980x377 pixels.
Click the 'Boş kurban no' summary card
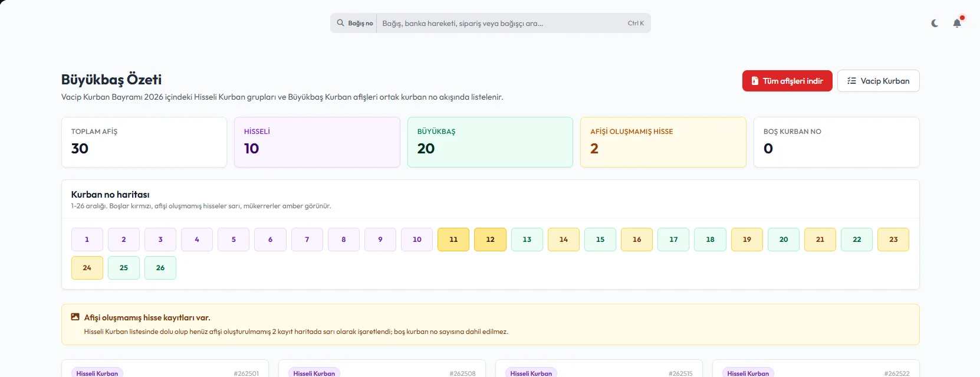point(837,142)
